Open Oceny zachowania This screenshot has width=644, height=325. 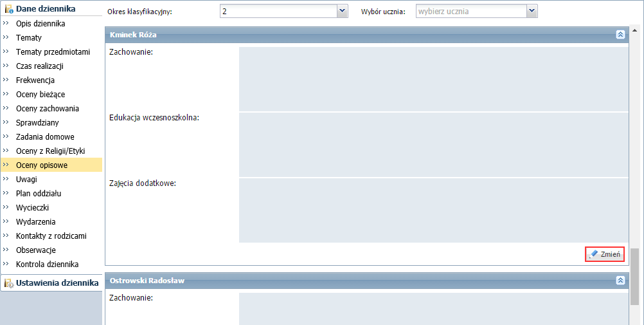[x=47, y=109]
